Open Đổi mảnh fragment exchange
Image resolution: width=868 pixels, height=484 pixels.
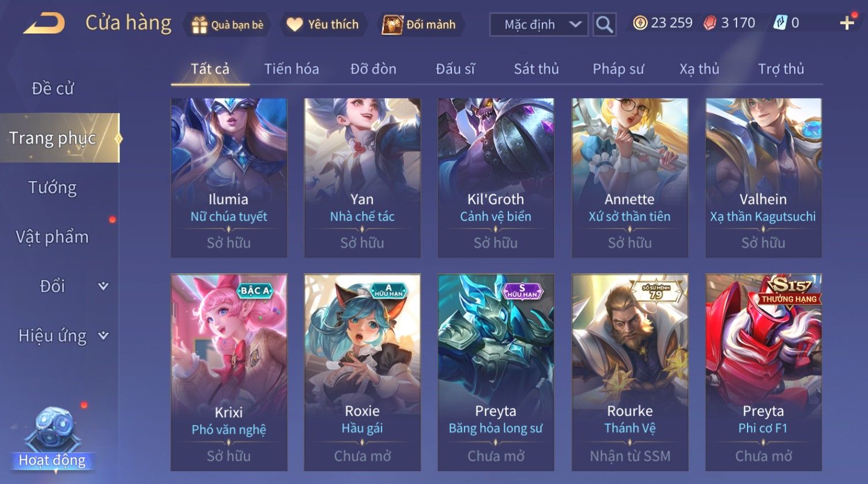393,25
